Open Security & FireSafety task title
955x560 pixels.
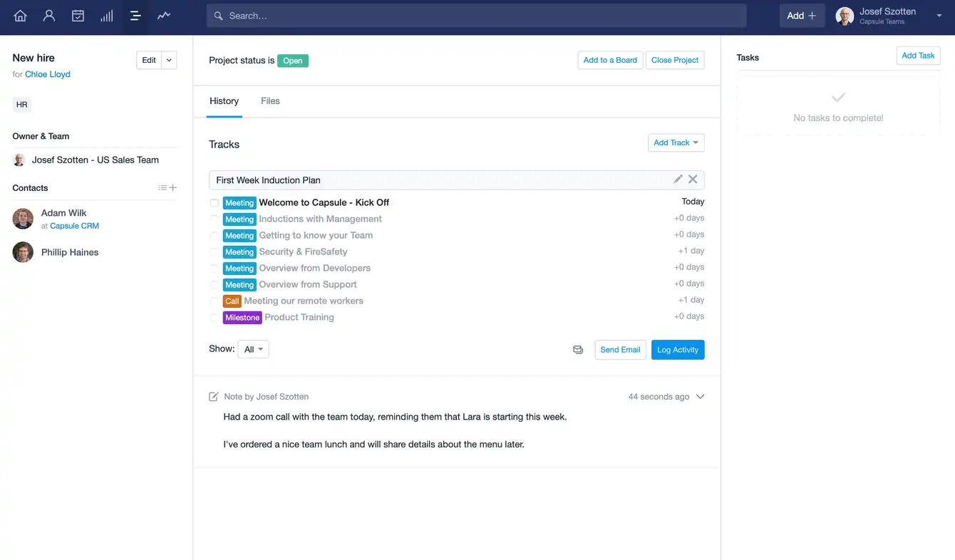(x=303, y=252)
